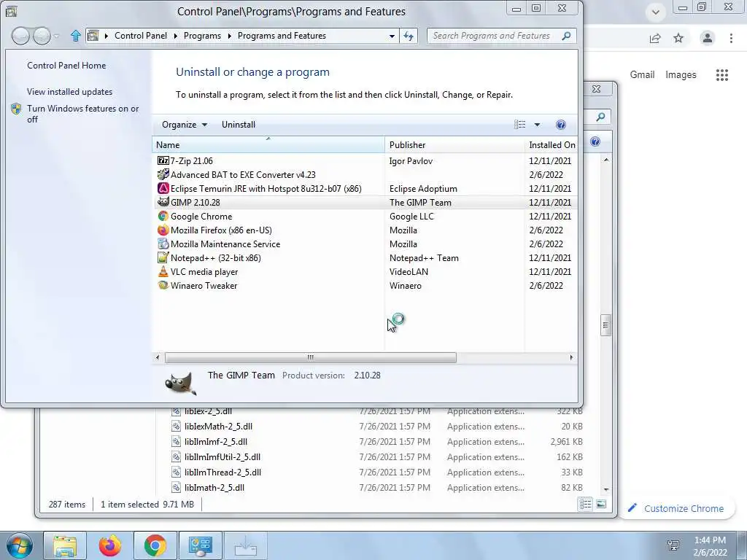Expand the arrow after Programs breadcrumb
Image resolution: width=747 pixels, height=560 pixels.
229,36
